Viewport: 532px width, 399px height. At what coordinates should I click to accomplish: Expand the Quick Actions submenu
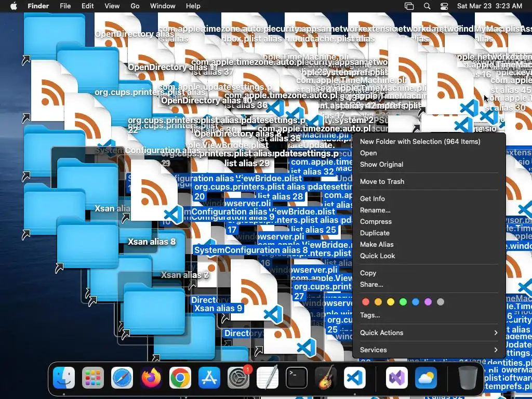(429, 333)
